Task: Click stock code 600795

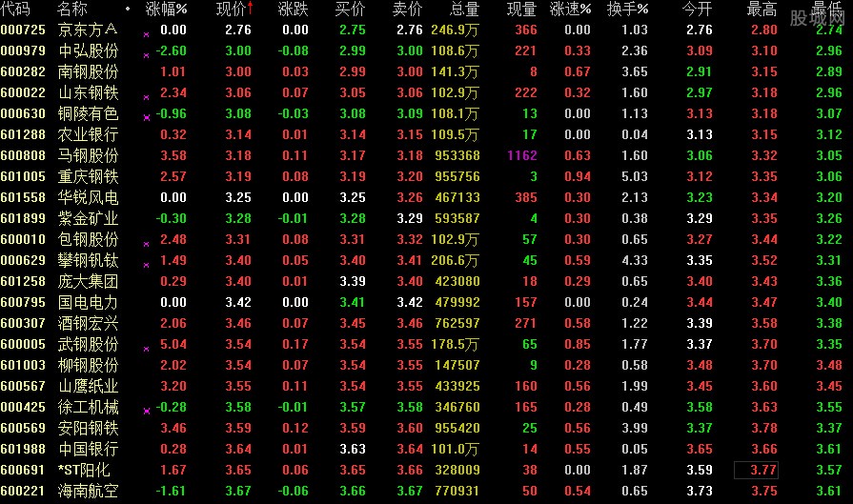Action: tap(24, 302)
